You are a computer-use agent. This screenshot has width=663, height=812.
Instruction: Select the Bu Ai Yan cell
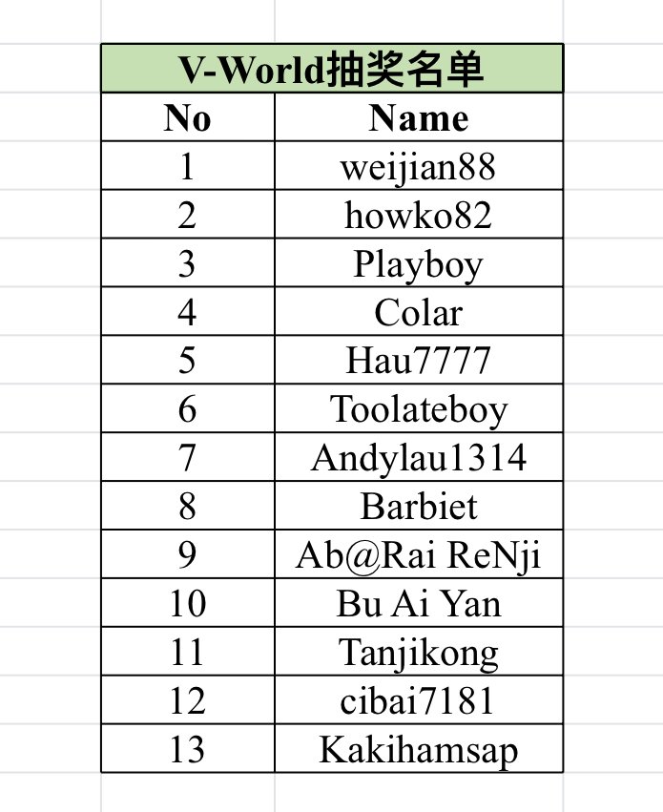click(x=418, y=604)
